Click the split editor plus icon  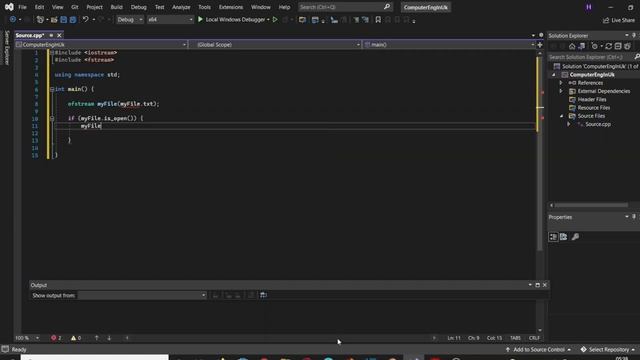(x=540, y=45)
